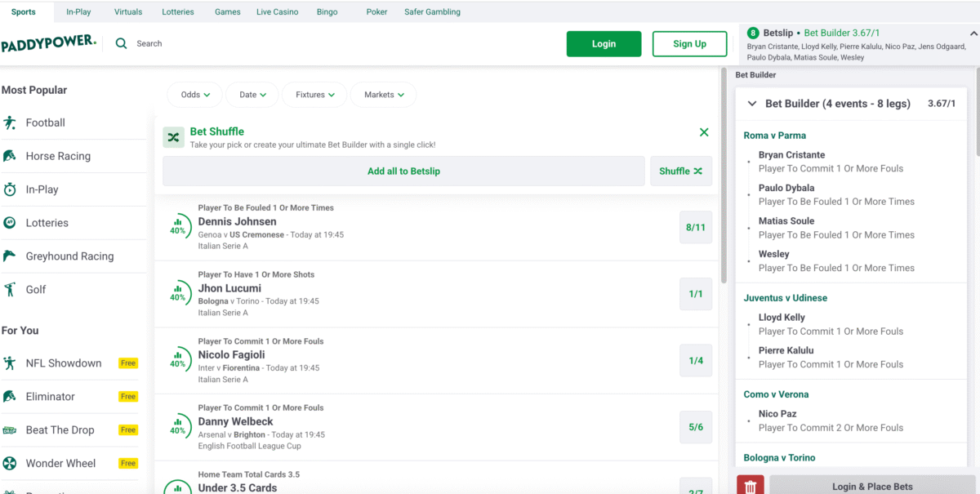Collapse the Bet Builder 4 events section
980x494 pixels.
pyautogui.click(x=751, y=104)
